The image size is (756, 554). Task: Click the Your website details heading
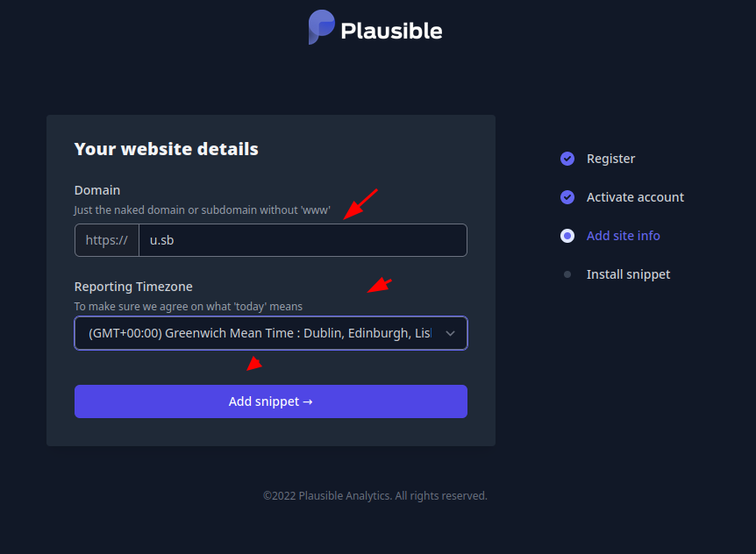167,149
